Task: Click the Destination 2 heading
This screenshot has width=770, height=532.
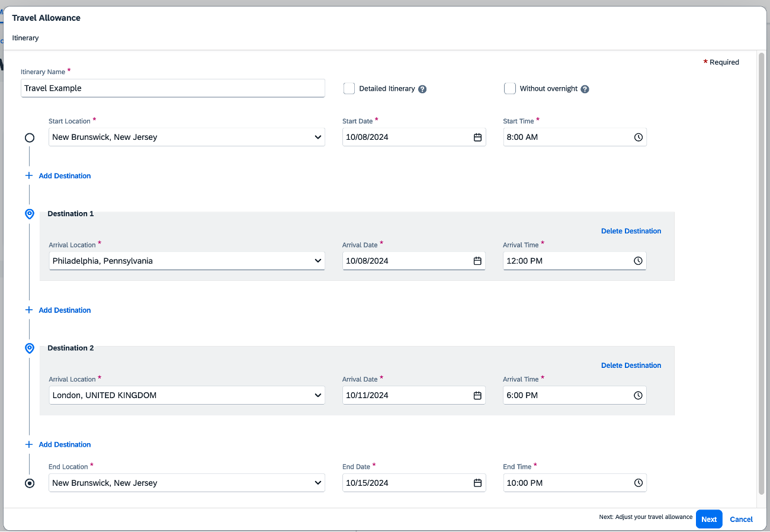Action: point(70,348)
